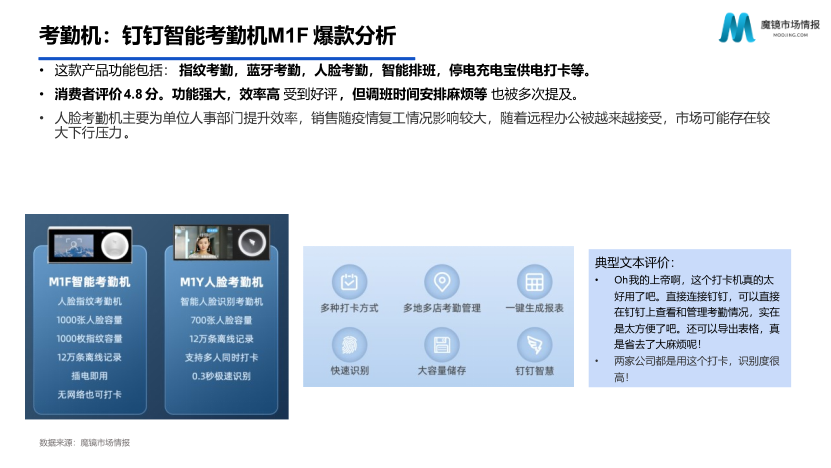Click the 钉钉智慧 DingTalk wing icon
The width and height of the screenshot is (831, 468).
click(534, 345)
